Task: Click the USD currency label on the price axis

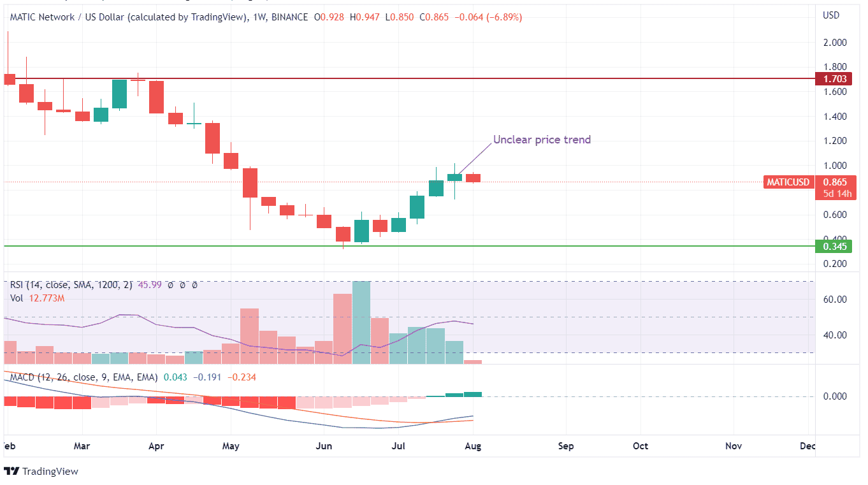Action: pyautogui.click(x=831, y=15)
